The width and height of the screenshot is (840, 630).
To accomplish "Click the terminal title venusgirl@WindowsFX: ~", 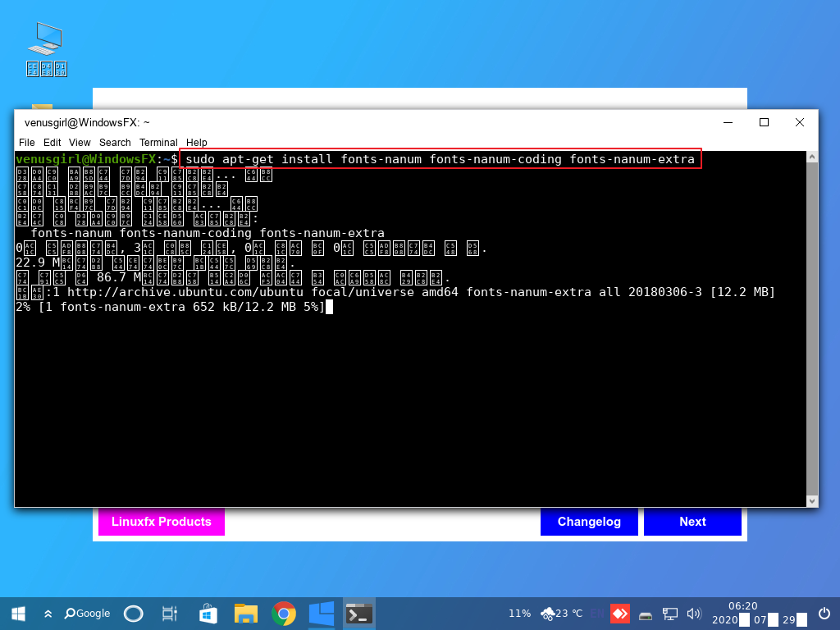I will (87, 123).
